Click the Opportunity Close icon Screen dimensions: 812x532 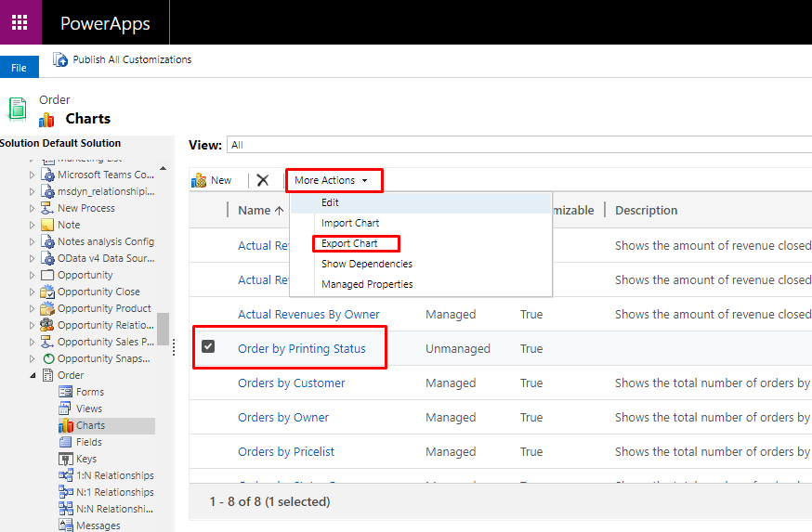click(x=47, y=292)
